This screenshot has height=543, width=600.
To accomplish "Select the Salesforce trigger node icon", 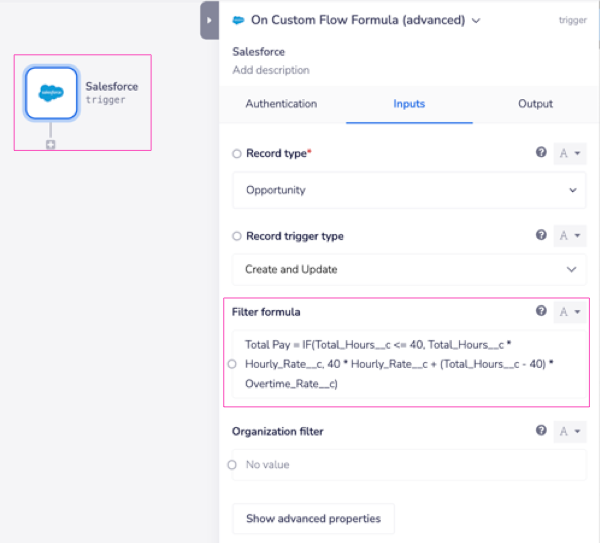I will click(51, 93).
